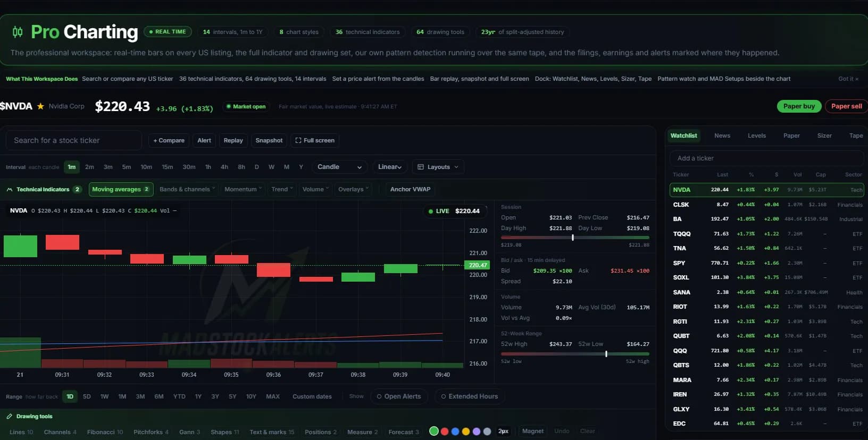Create a price Alert
Viewport: 868px width, 440px height.
(x=204, y=140)
